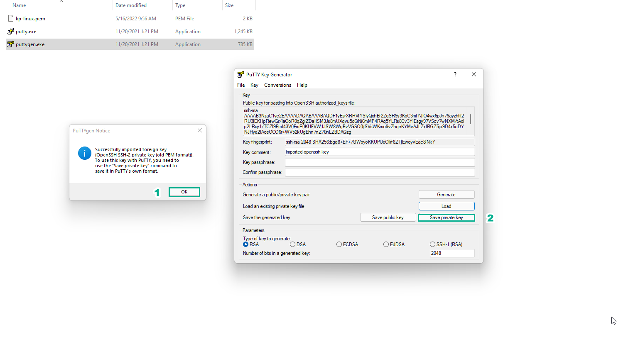633x364 pixels.
Task: Click Save public key
Action: point(388,217)
